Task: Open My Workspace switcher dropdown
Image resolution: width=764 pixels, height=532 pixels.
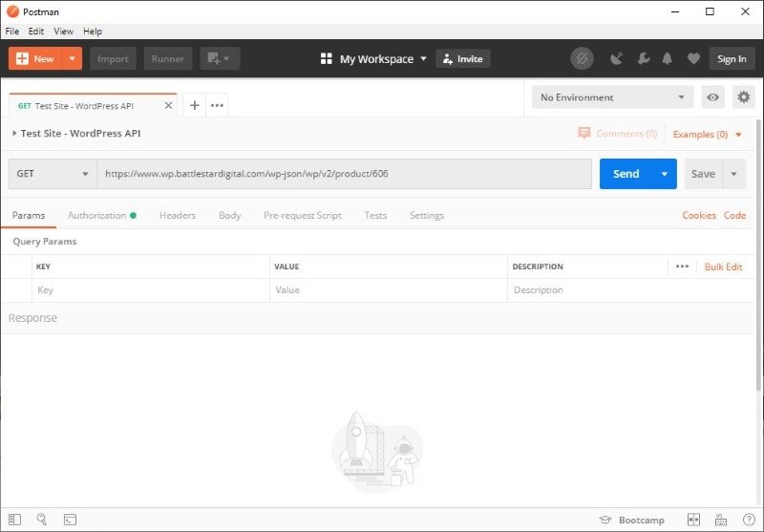Action: pyautogui.click(x=373, y=59)
